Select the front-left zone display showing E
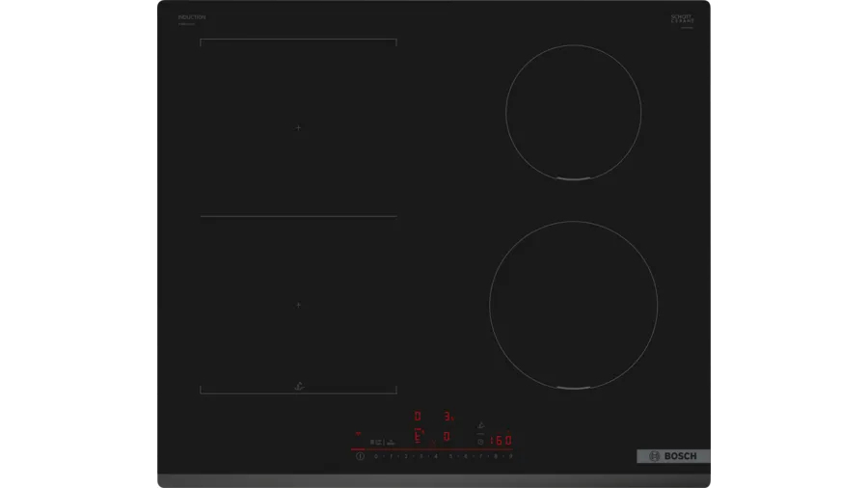Image resolution: width=868 pixels, height=488 pixels. pyautogui.click(x=418, y=437)
